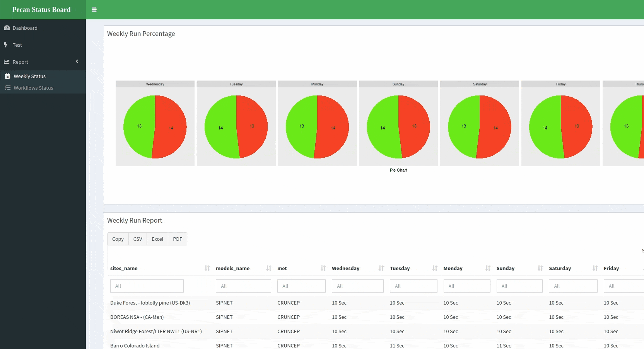Sort table by Saturday column arrows
This screenshot has width=644, height=349.
click(x=595, y=268)
